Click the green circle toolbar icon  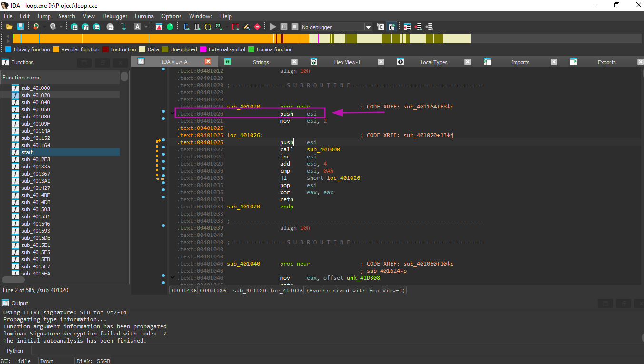pos(170,27)
